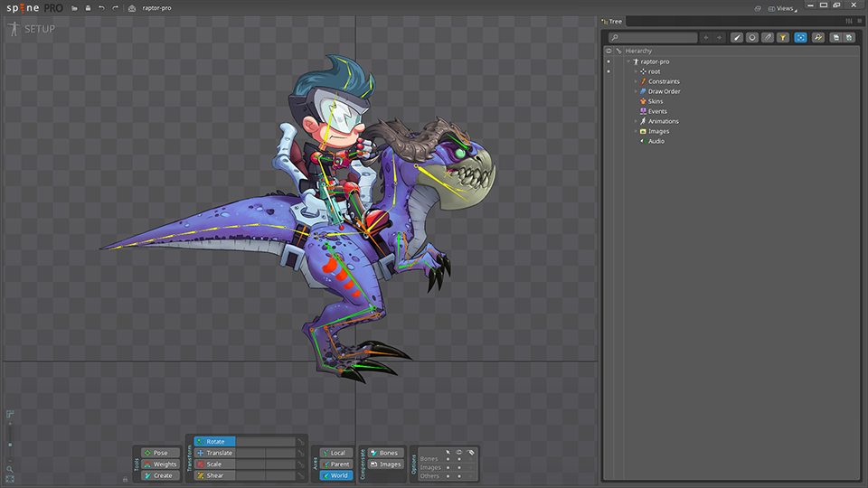Click the yellow filter icon in Tree
Image resolution: width=868 pixels, height=488 pixels.
coord(783,38)
